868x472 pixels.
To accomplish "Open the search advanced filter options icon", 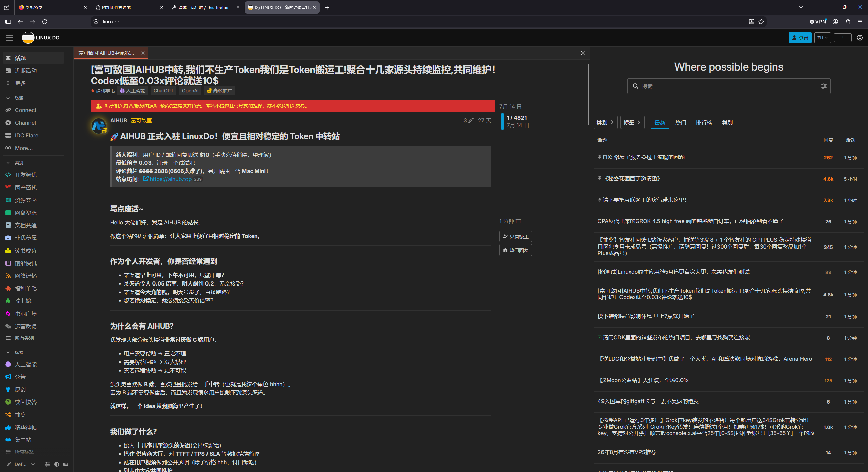I will tap(824, 86).
